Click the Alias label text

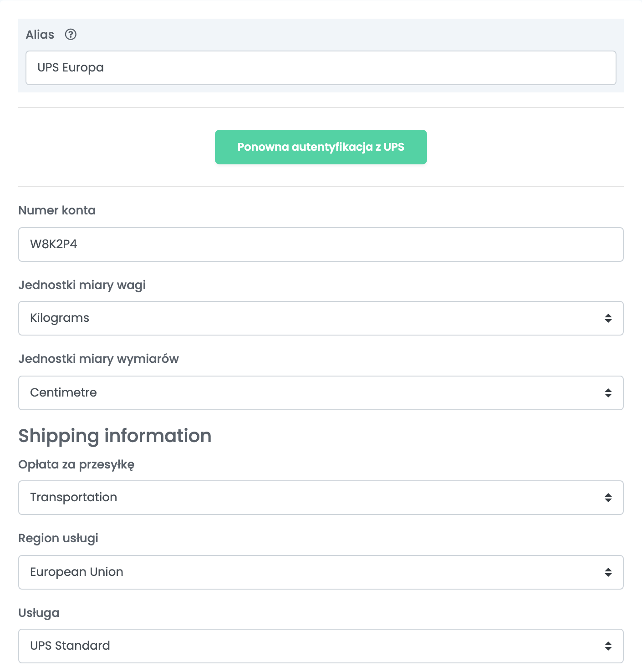(x=40, y=35)
